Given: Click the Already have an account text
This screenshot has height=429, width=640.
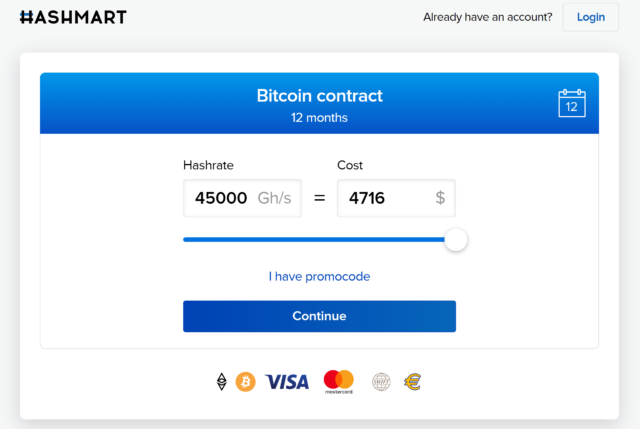Looking at the screenshot, I should point(487,17).
